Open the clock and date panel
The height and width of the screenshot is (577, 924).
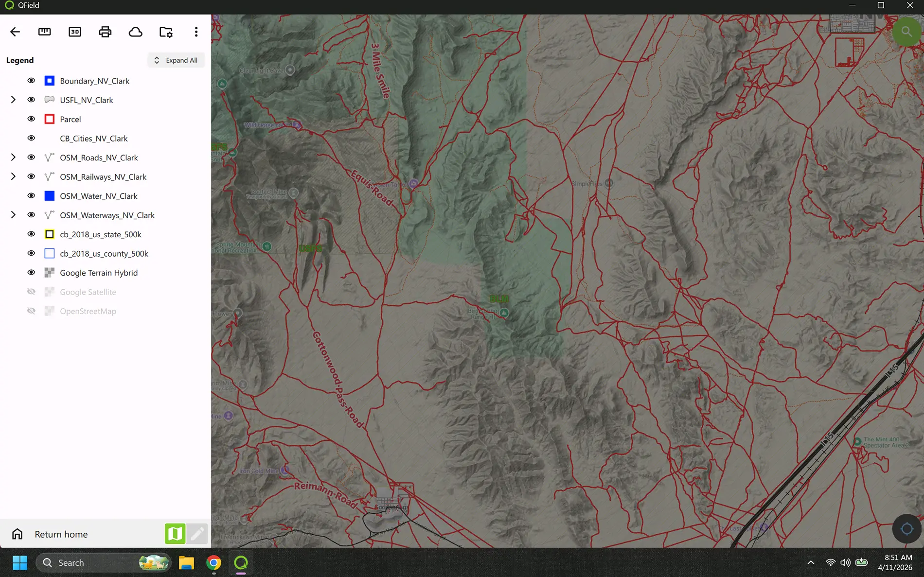point(895,562)
